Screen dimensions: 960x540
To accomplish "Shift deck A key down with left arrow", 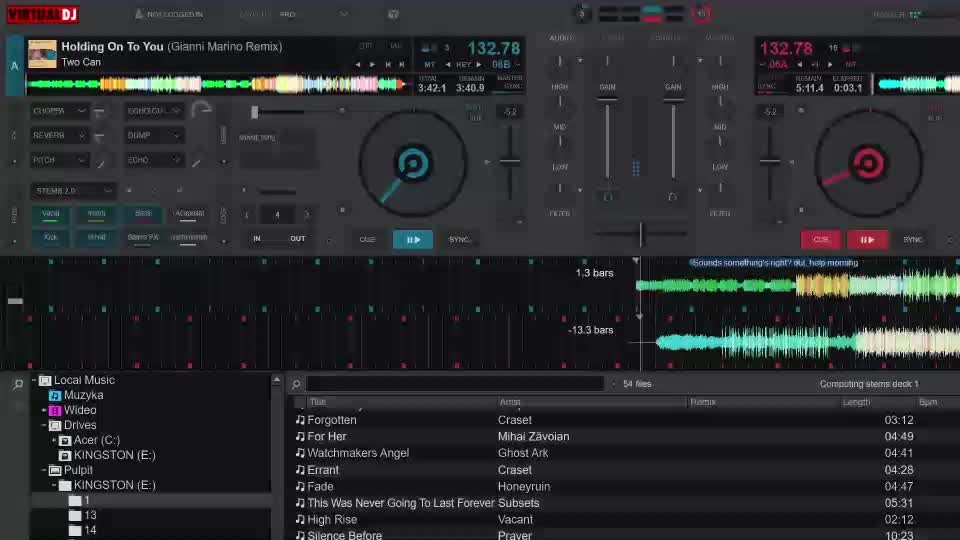I will pos(448,64).
